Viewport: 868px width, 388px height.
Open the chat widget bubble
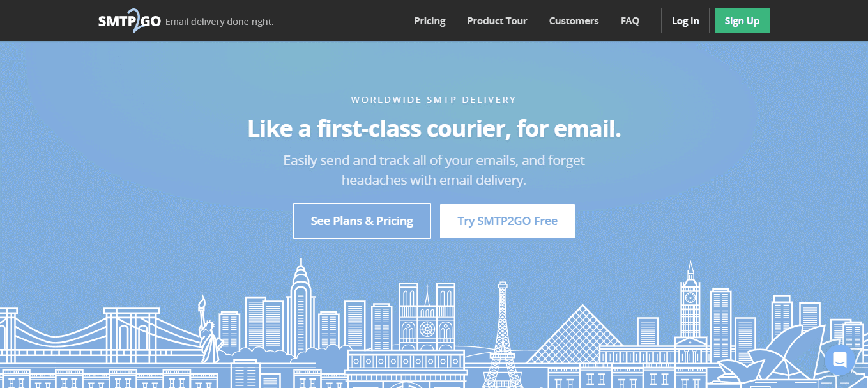[x=839, y=360]
